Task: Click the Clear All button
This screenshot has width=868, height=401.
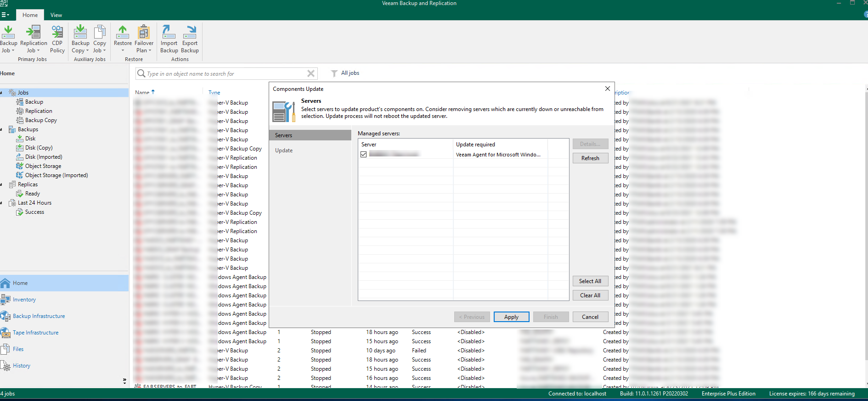Action: [590, 295]
